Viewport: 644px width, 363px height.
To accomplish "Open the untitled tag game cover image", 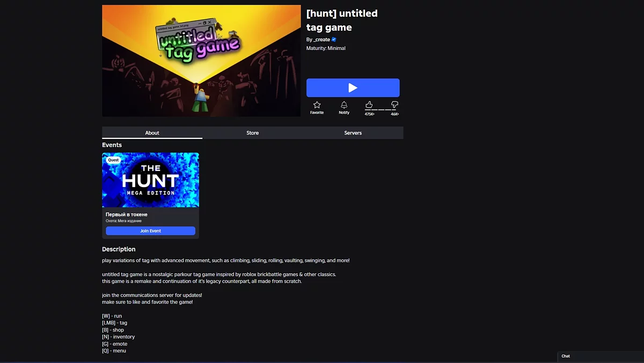I will tap(201, 61).
